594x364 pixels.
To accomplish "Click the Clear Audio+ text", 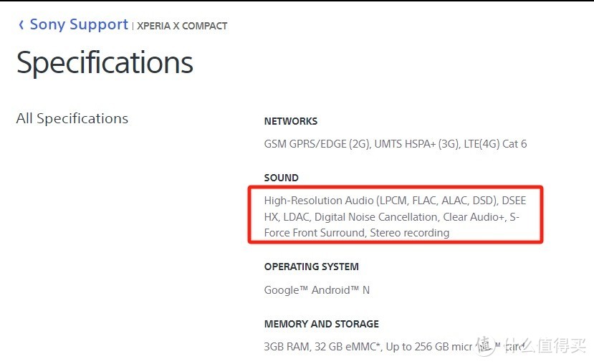I will 473,217.
